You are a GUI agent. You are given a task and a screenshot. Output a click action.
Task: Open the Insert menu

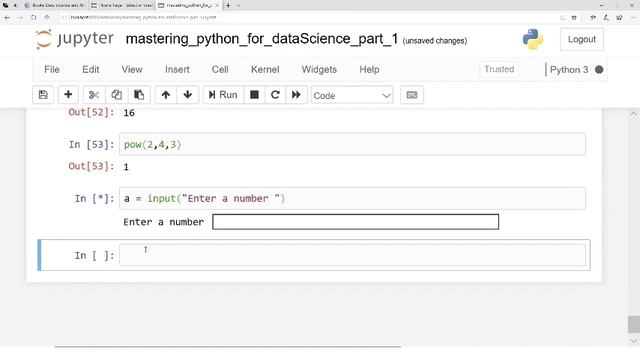[x=177, y=69]
